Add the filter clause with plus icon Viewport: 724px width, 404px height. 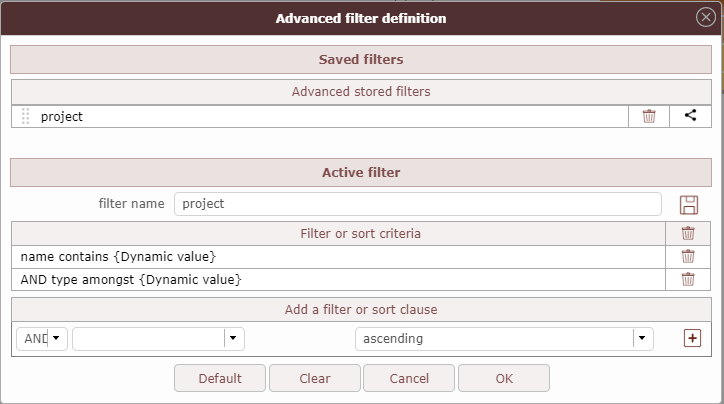(x=692, y=339)
